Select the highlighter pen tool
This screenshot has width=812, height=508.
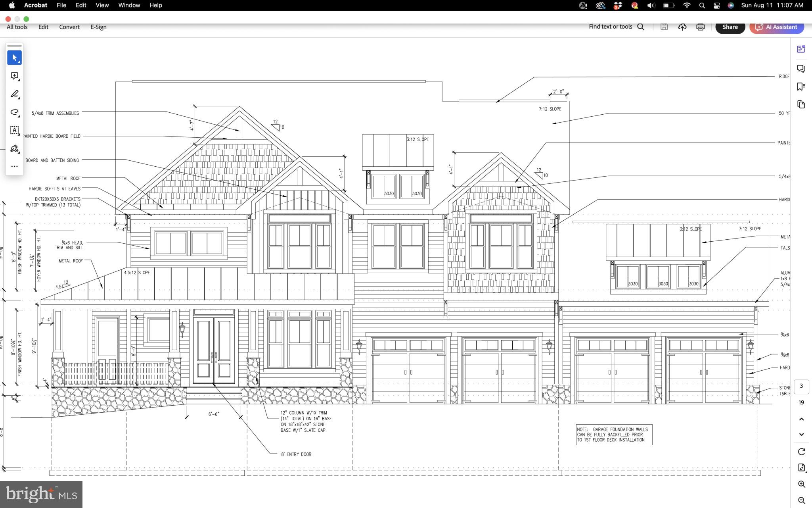(x=14, y=94)
